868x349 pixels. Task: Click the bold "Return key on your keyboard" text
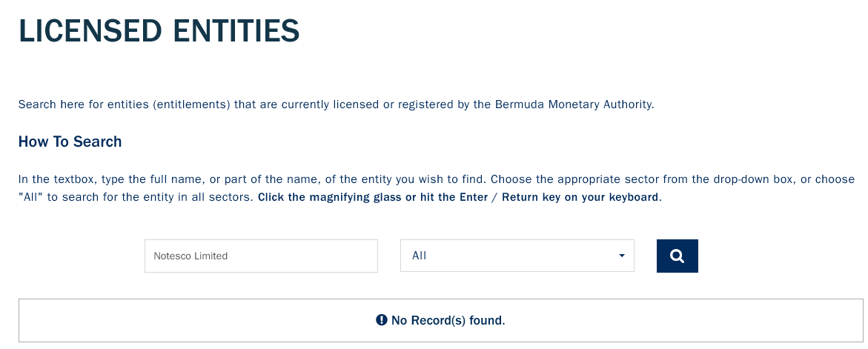[580, 197]
